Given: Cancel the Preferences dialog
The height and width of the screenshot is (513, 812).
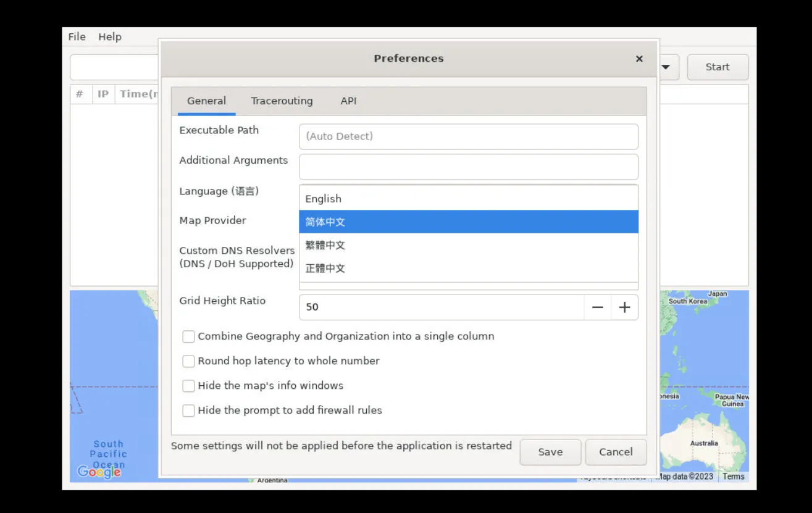Looking at the screenshot, I should pos(616,452).
